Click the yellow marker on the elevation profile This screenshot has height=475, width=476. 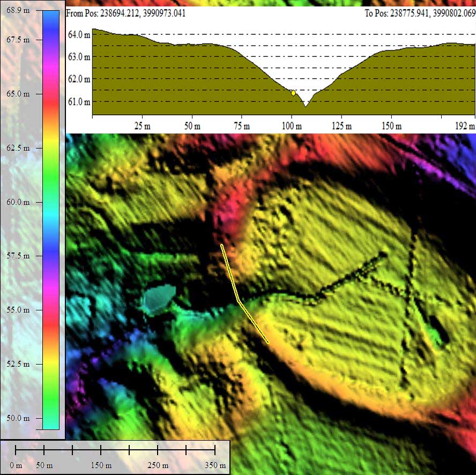pos(293,93)
